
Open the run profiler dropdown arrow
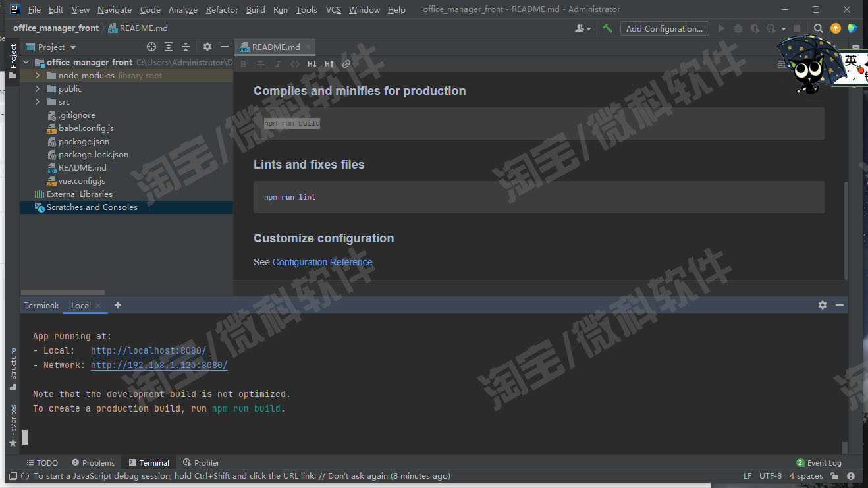click(784, 28)
